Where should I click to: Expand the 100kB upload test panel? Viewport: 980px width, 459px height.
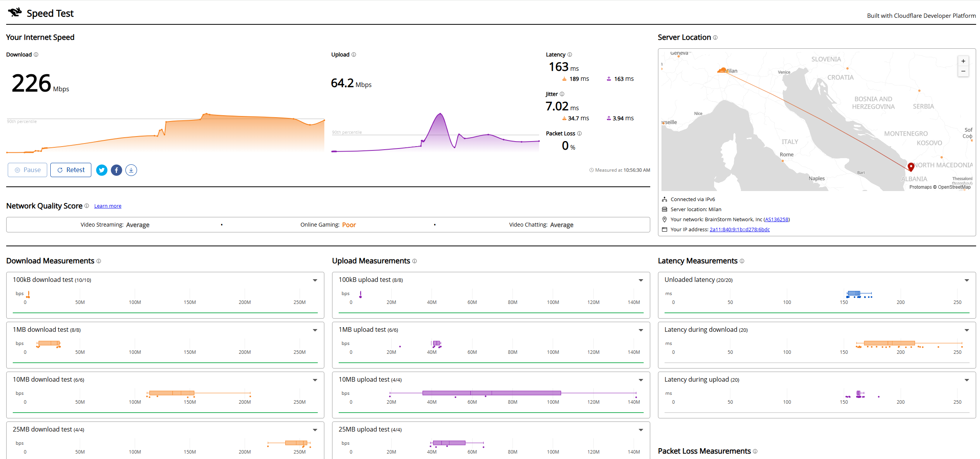tap(641, 280)
